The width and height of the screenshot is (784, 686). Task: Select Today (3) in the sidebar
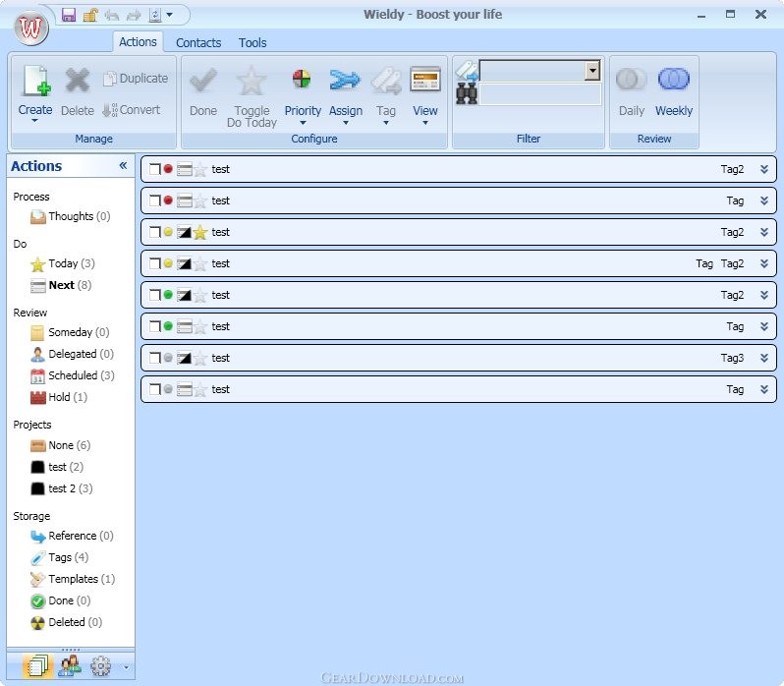pyautogui.click(x=63, y=263)
